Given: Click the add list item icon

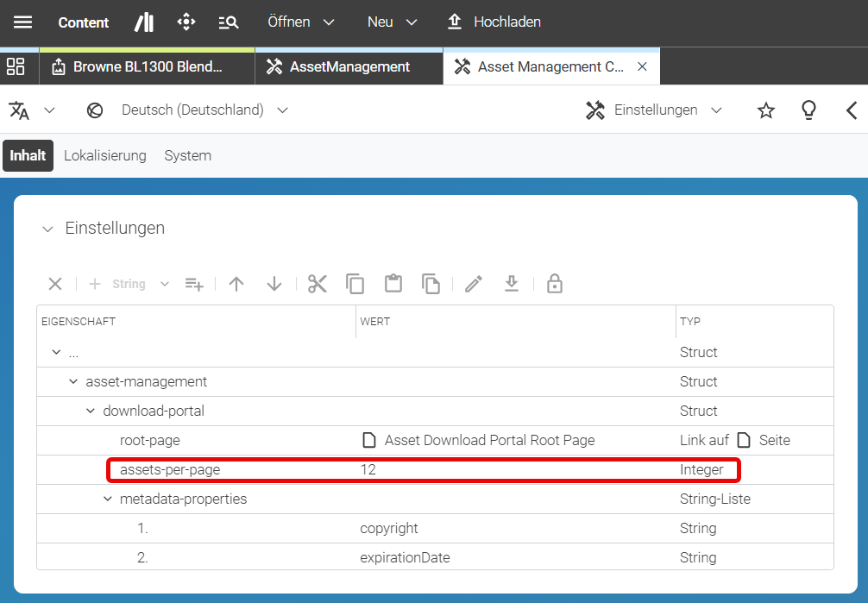Looking at the screenshot, I should click(x=194, y=284).
